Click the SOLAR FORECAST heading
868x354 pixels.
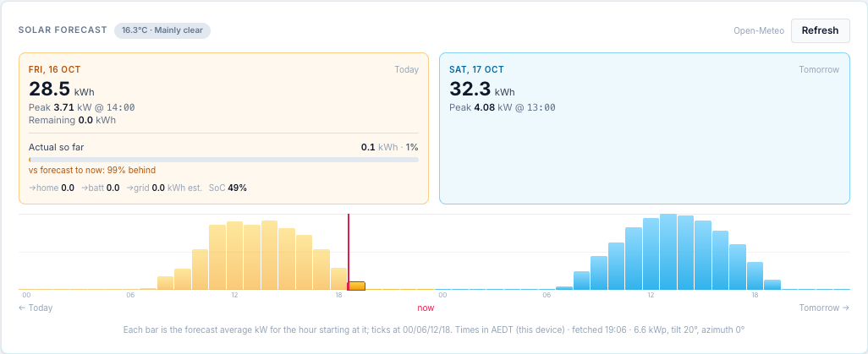(x=63, y=30)
